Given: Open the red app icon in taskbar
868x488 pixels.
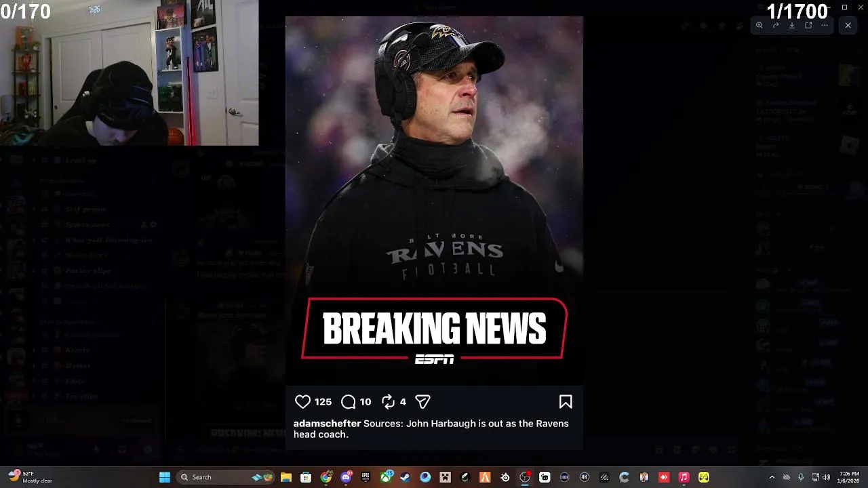Looking at the screenshot, I should (665, 477).
